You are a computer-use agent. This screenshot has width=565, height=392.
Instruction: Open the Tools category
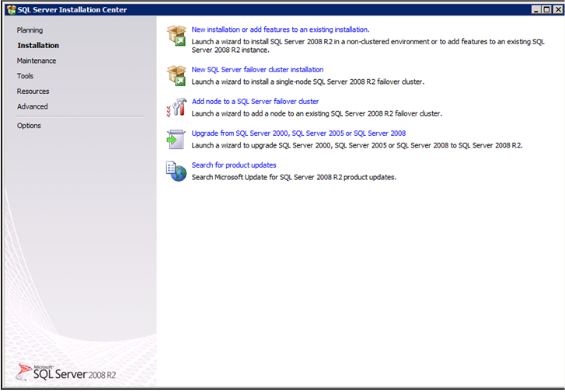coord(25,76)
